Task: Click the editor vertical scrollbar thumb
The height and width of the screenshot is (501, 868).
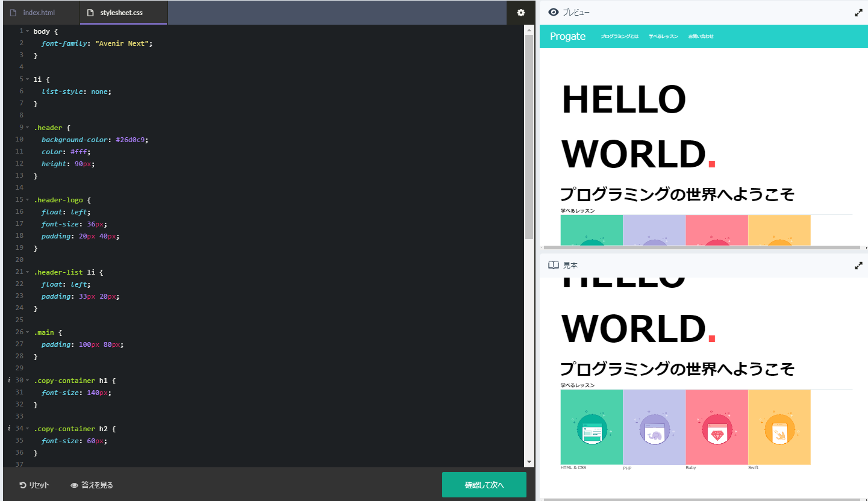Action: tap(529, 137)
